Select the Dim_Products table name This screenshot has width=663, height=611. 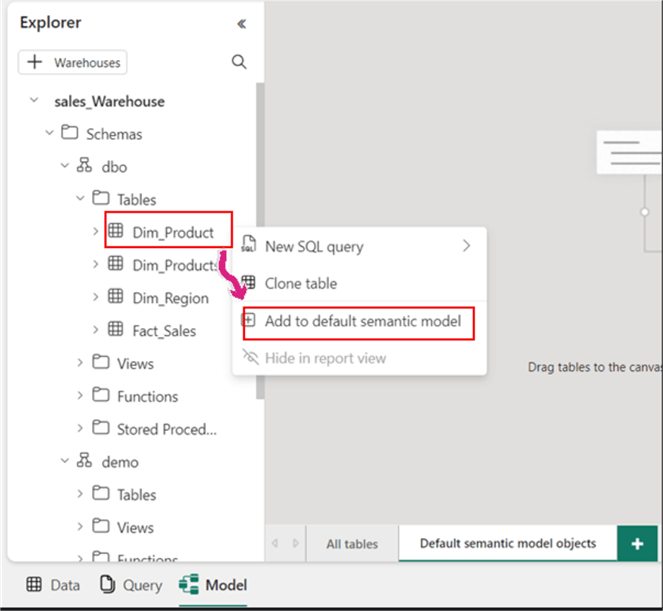[x=175, y=266]
